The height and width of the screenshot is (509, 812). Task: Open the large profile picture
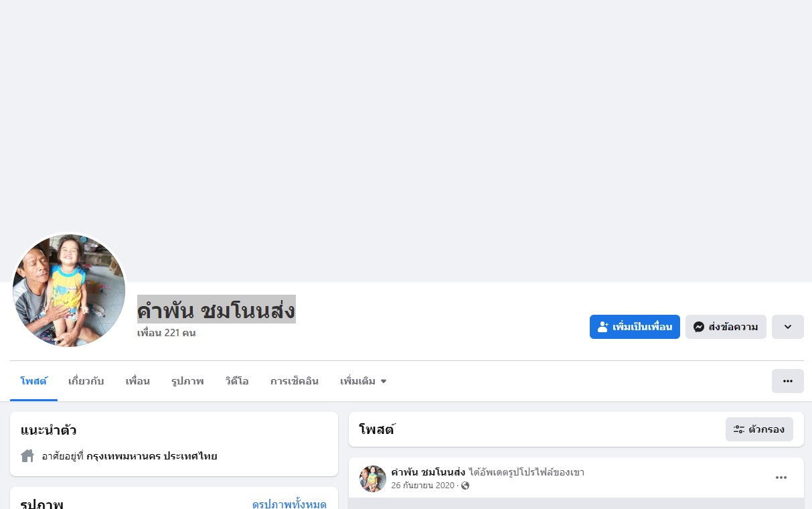69,290
